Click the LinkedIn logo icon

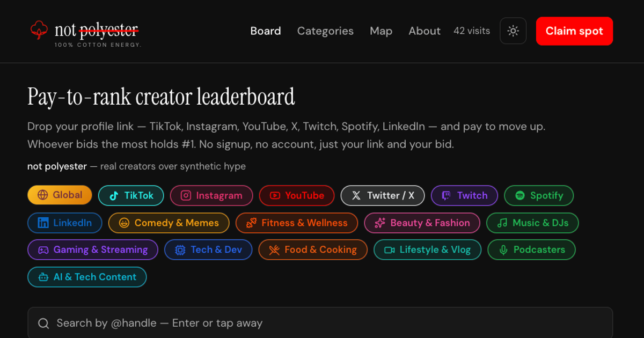pos(43,223)
